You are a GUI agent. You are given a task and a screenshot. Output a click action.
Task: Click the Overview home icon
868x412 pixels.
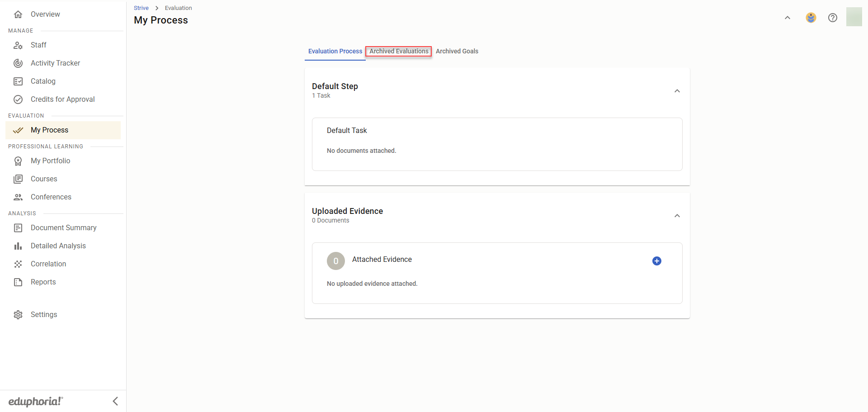(x=18, y=14)
